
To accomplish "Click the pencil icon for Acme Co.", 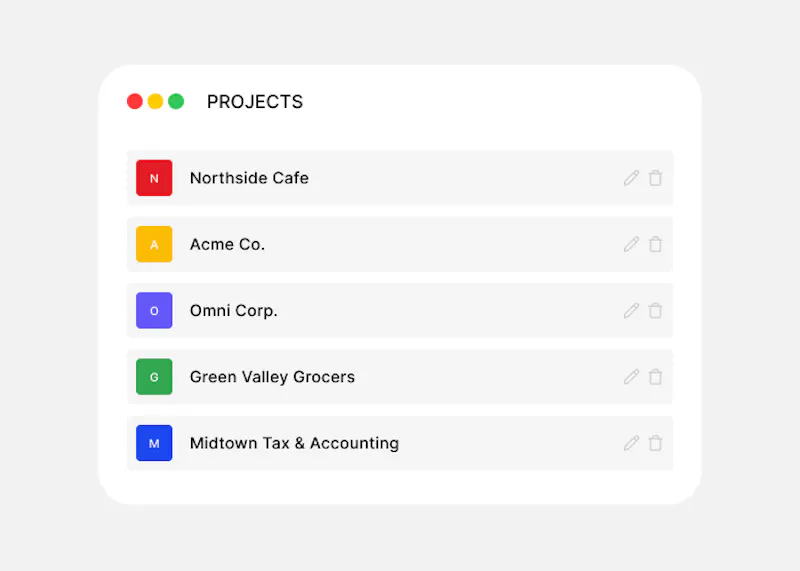I will click(631, 244).
